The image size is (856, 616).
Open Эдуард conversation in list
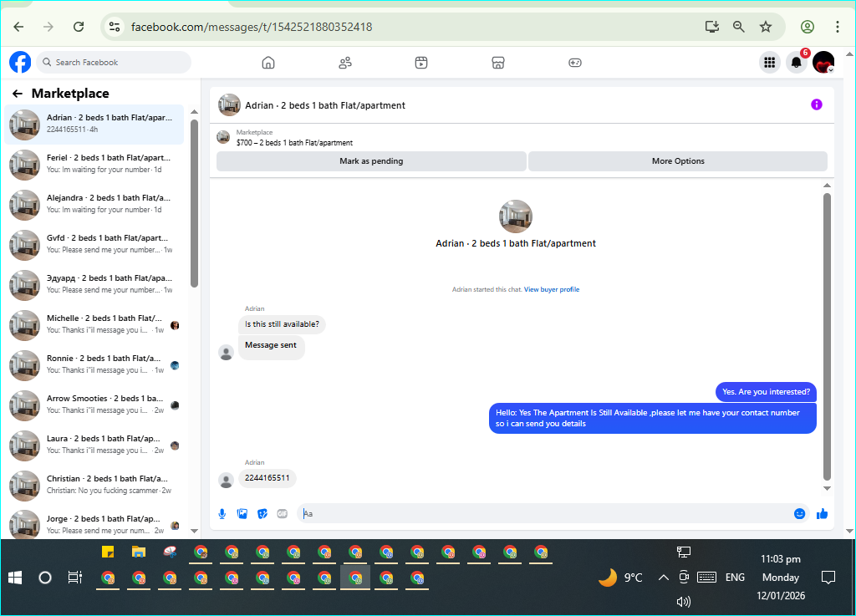pyautogui.click(x=94, y=285)
